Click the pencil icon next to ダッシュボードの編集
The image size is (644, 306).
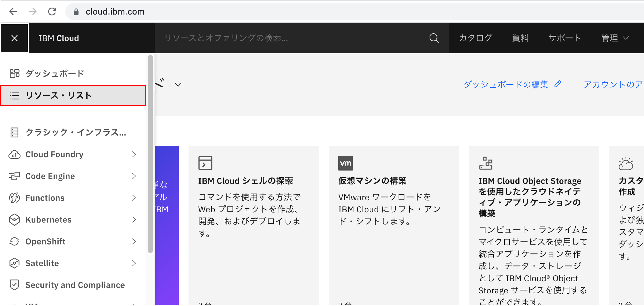coord(558,84)
